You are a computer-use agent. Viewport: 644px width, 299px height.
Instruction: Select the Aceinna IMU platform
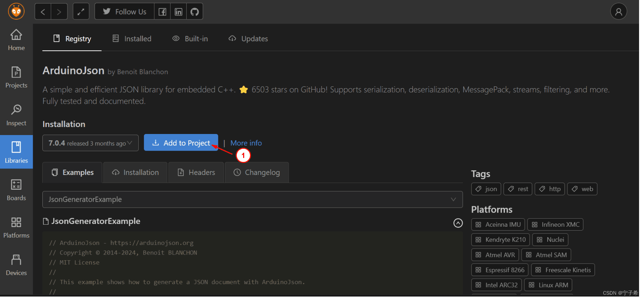click(498, 225)
